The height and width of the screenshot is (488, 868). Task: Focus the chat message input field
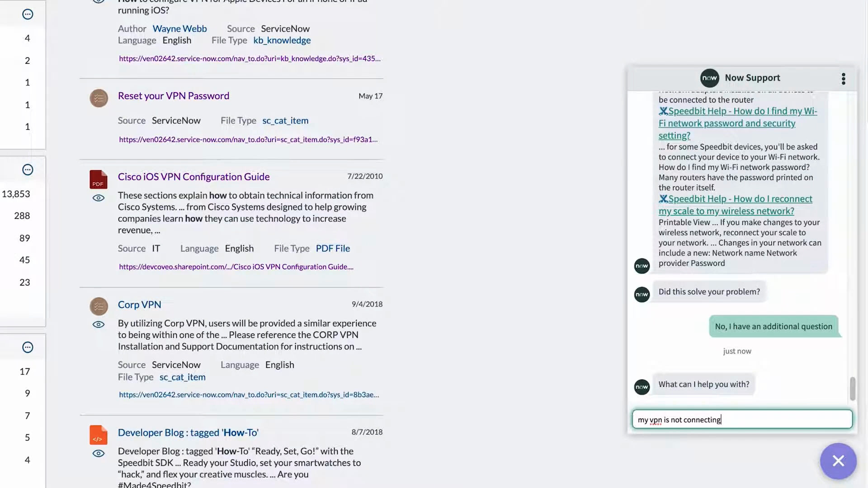point(742,419)
